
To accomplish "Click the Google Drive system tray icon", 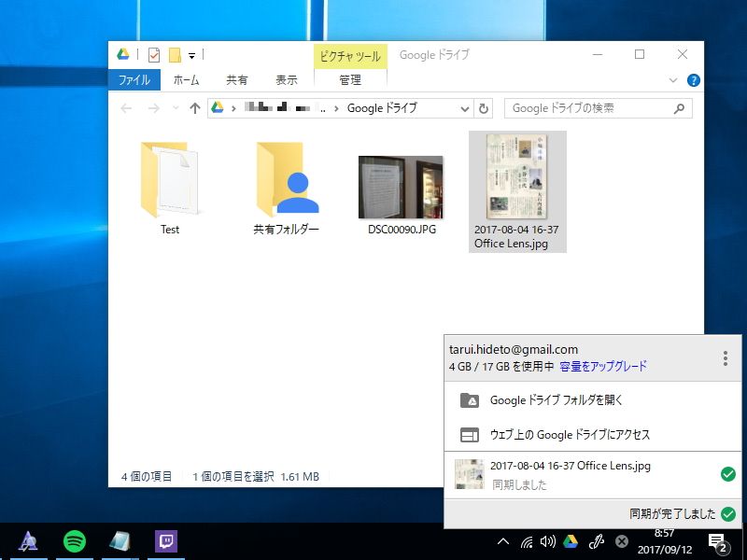I will (x=571, y=541).
